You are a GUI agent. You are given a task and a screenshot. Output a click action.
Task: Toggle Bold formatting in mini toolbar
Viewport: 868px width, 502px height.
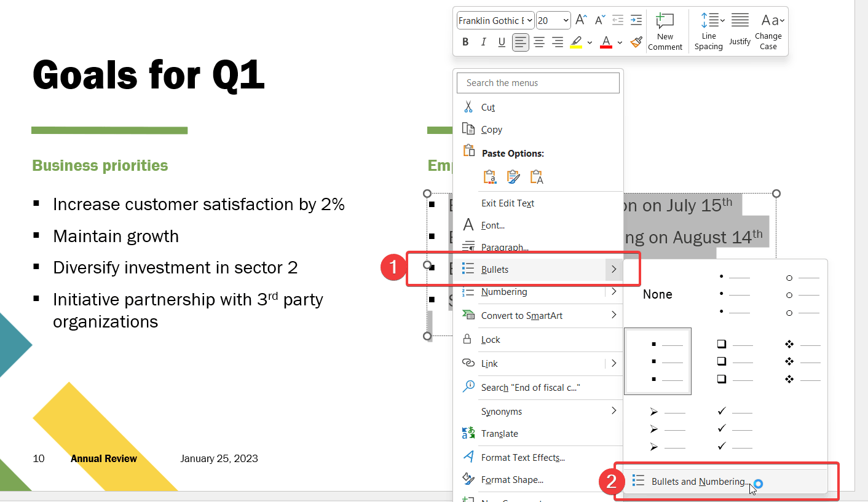(x=465, y=42)
